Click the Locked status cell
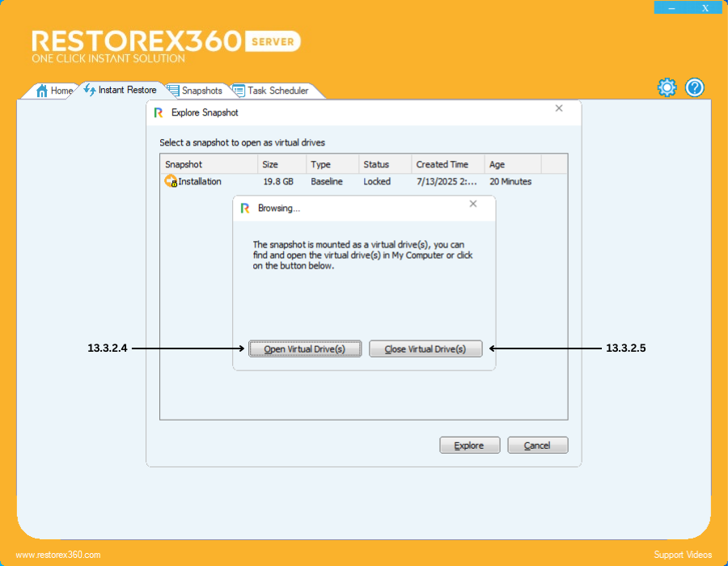Screen dimensions: 728x566 [x=377, y=181]
